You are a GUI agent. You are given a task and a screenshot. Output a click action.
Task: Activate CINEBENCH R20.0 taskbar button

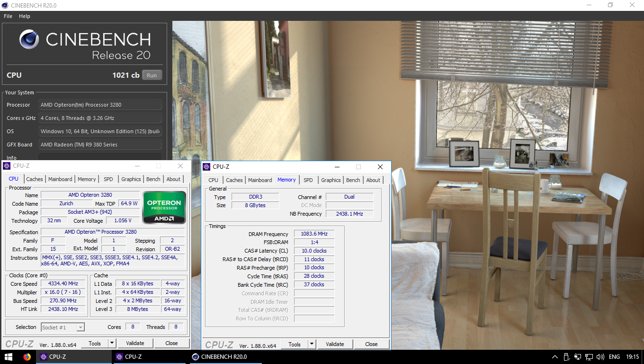[225, 357]
